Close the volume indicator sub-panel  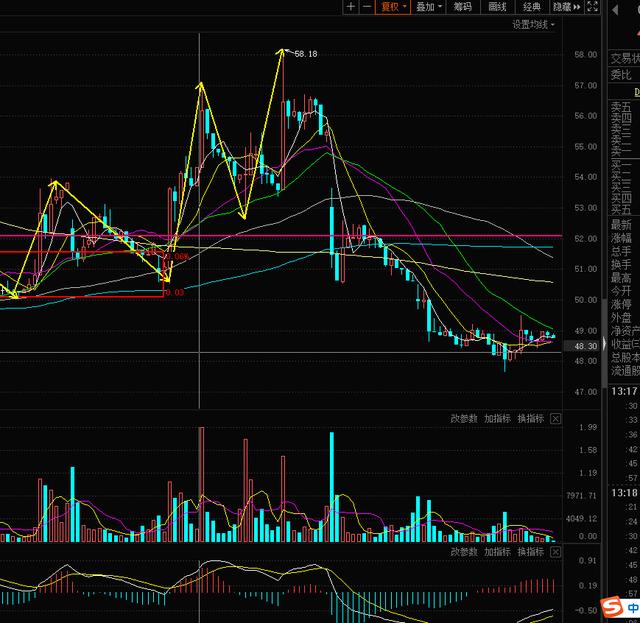click(556, 418)
